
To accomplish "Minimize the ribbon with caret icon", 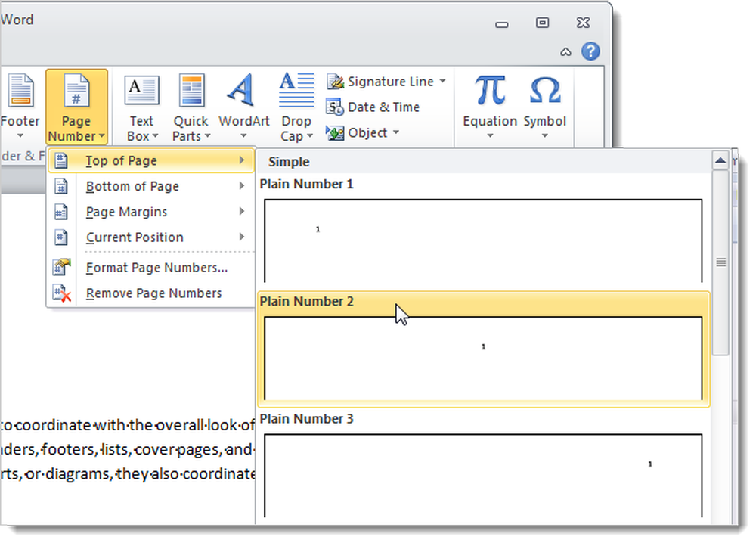I will point(565,52).
